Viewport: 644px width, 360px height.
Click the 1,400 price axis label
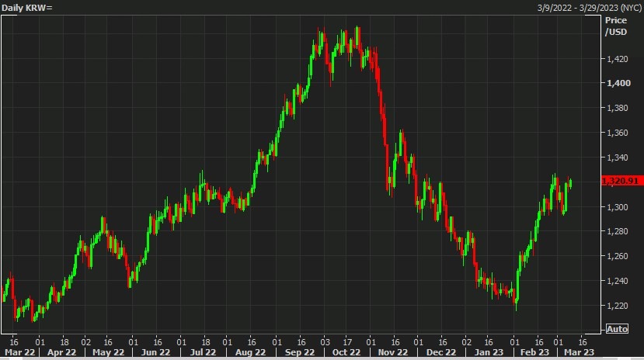(x=618, y=83)
